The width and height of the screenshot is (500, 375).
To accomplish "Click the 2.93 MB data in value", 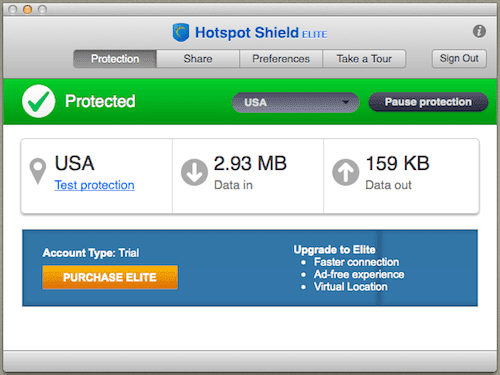I will 250,163.
